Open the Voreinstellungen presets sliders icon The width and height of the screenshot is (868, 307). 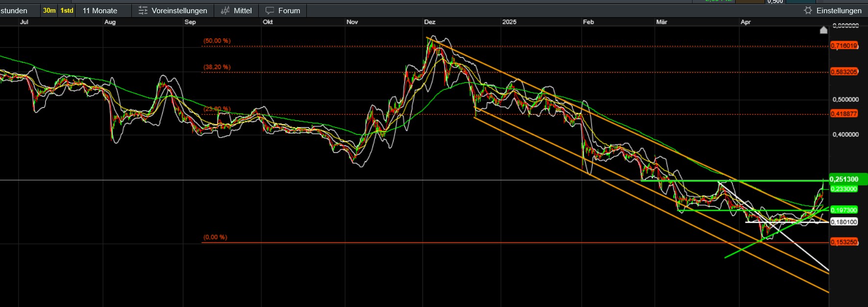coord(143,10)
